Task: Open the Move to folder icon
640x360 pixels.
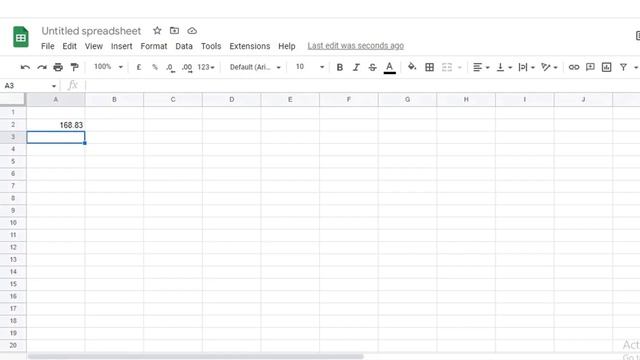Action: coord(174,31)
